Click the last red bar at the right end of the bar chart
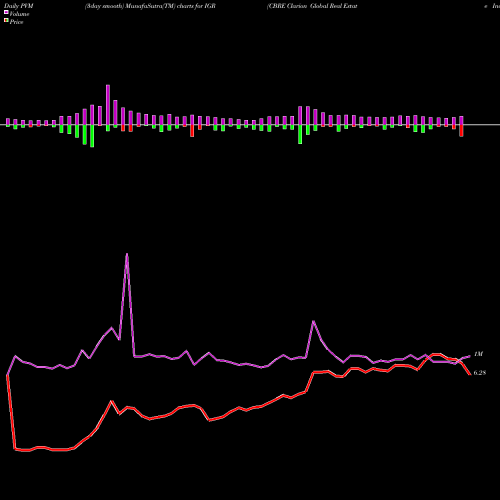The height and width of the screenshot is (500, 500). [461, 131]
